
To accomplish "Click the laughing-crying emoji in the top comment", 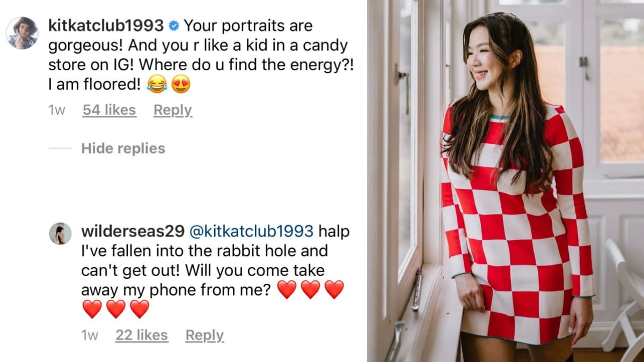I will [156, 84].
